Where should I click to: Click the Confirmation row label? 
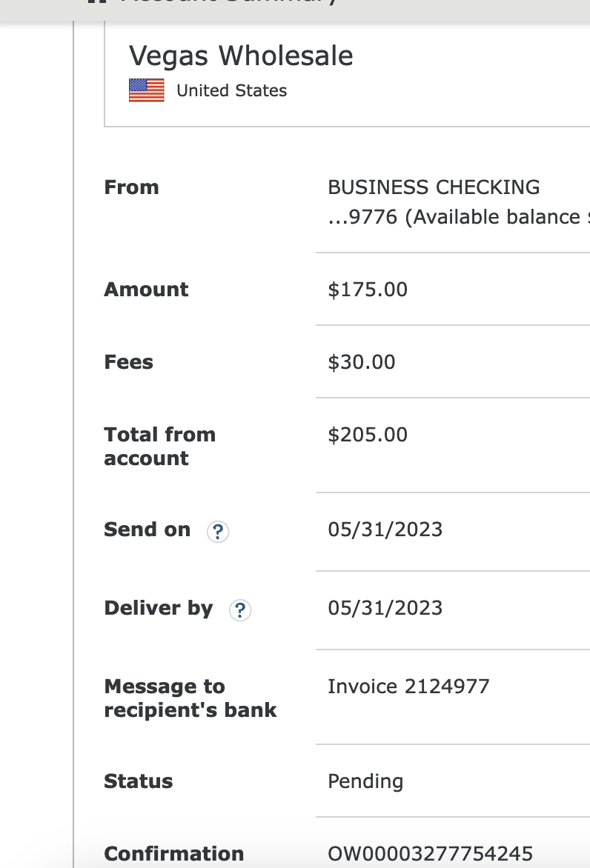(x=174, y=854)
